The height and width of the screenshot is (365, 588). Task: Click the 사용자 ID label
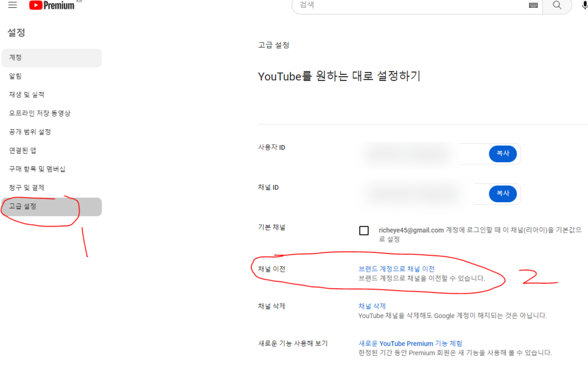[271, 147]
